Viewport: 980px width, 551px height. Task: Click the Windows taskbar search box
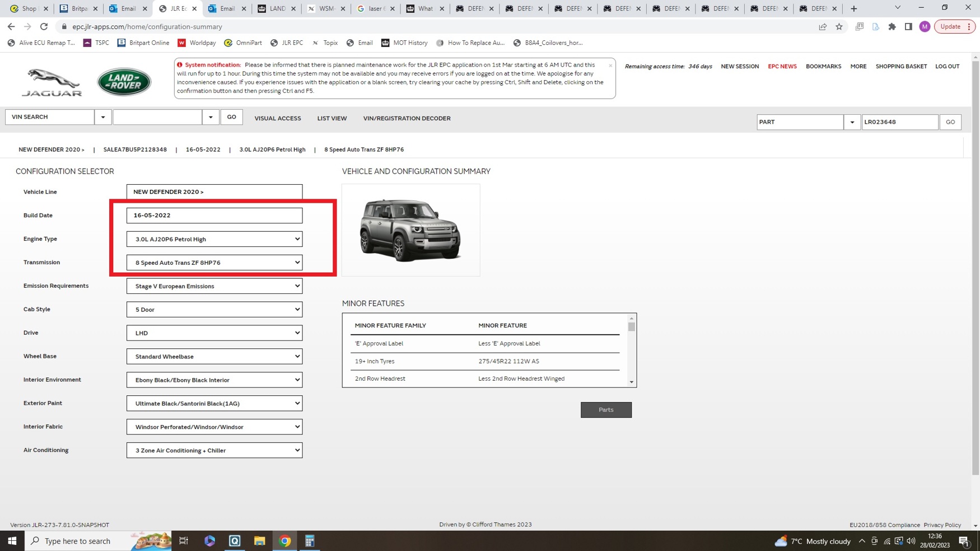98,541
